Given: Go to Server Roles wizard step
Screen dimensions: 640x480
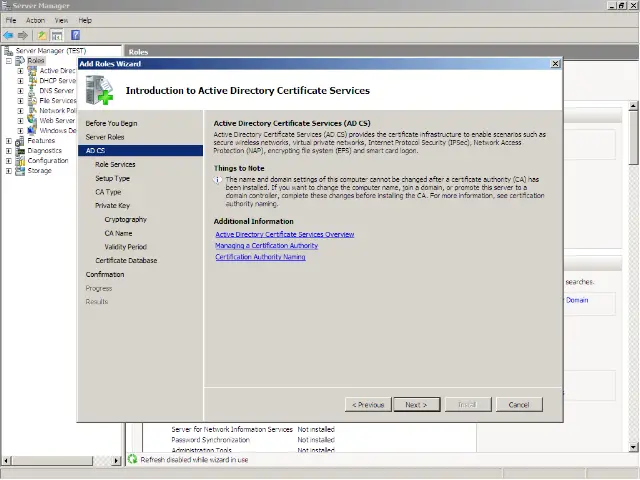Looking at the screenshot, I should point(105,137).
